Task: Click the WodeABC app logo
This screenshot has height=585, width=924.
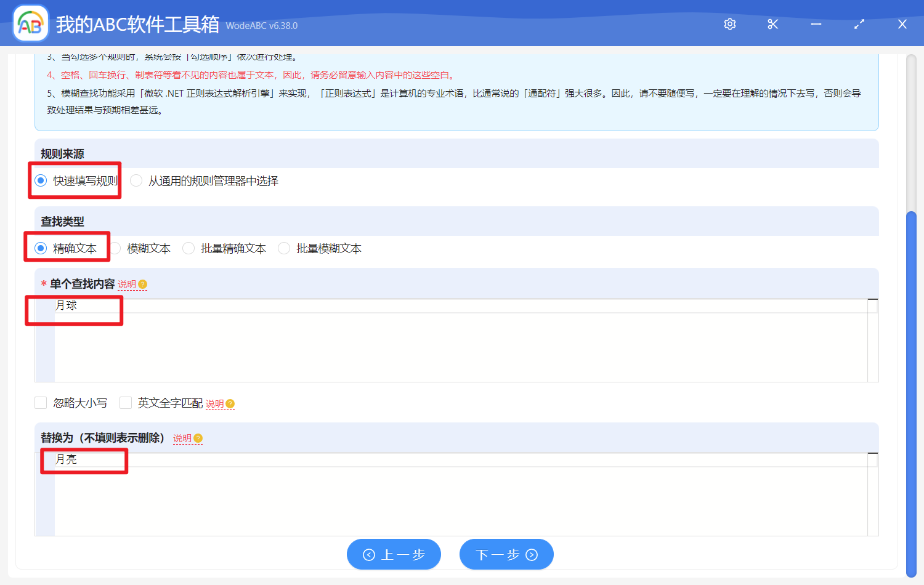Action: point(31,24)
